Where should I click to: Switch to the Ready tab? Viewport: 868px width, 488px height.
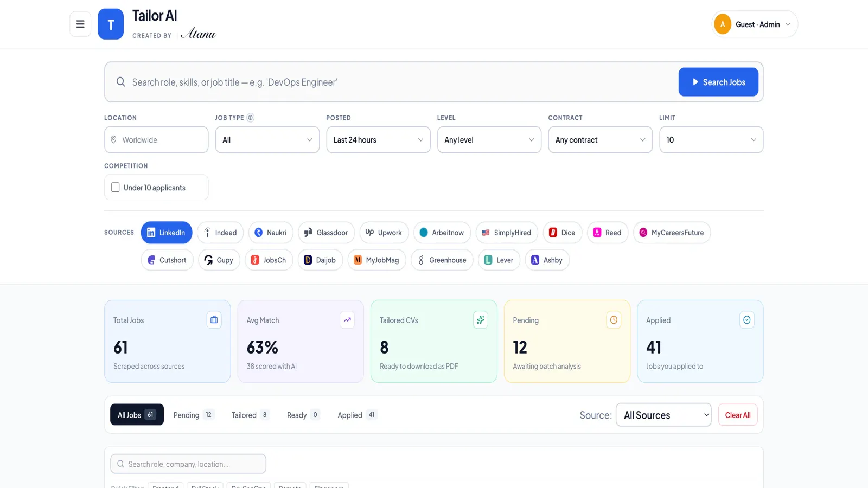click(303, 415)
